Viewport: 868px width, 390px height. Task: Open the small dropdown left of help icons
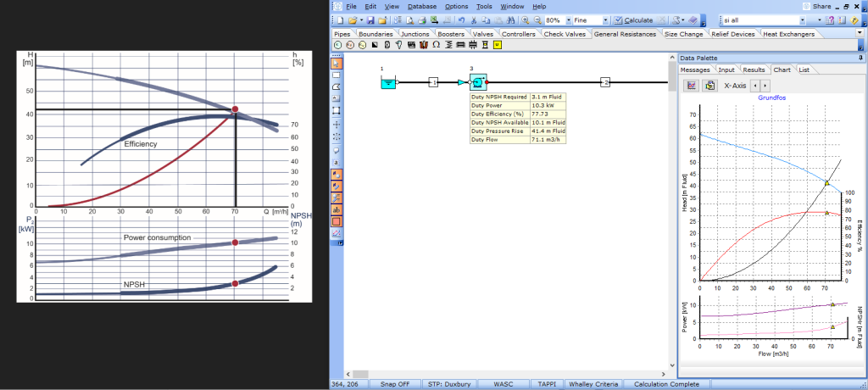(x=820, y=20)
